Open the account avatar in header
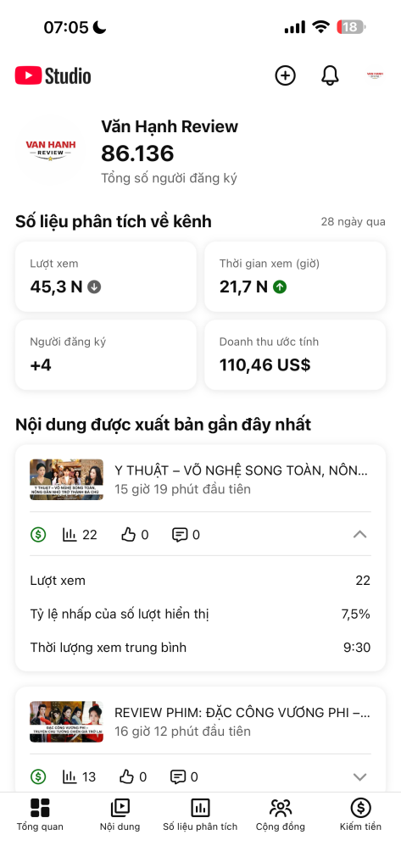 pyautogui.click(x=375, y=75)
